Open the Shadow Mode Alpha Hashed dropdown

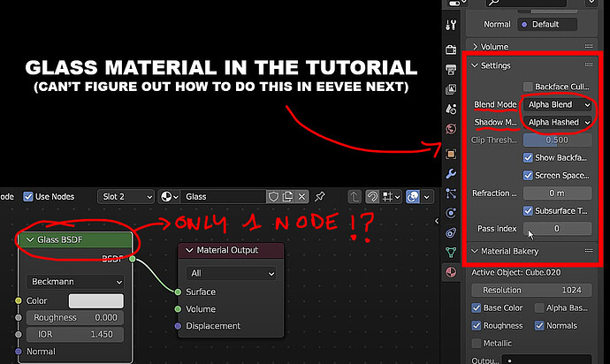(x=558, y=122)
